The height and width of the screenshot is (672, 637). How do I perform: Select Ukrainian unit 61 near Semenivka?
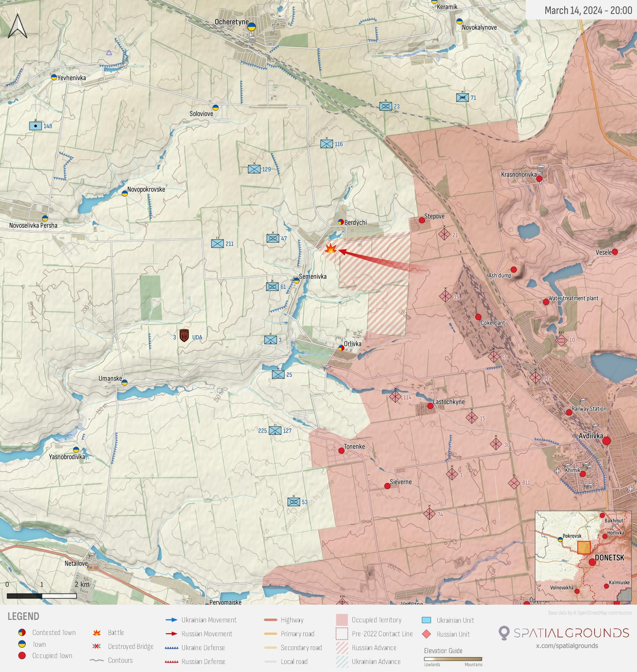coord(272,287)
